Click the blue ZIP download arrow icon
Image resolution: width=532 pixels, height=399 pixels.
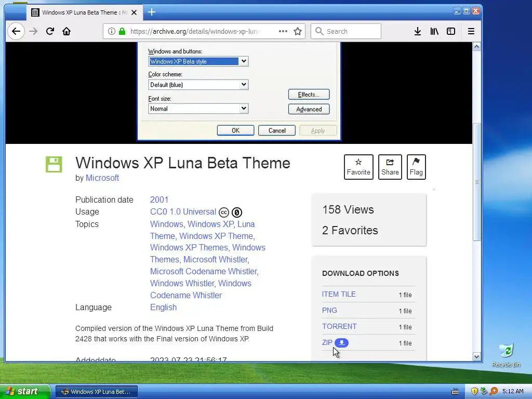click(341, 343)
